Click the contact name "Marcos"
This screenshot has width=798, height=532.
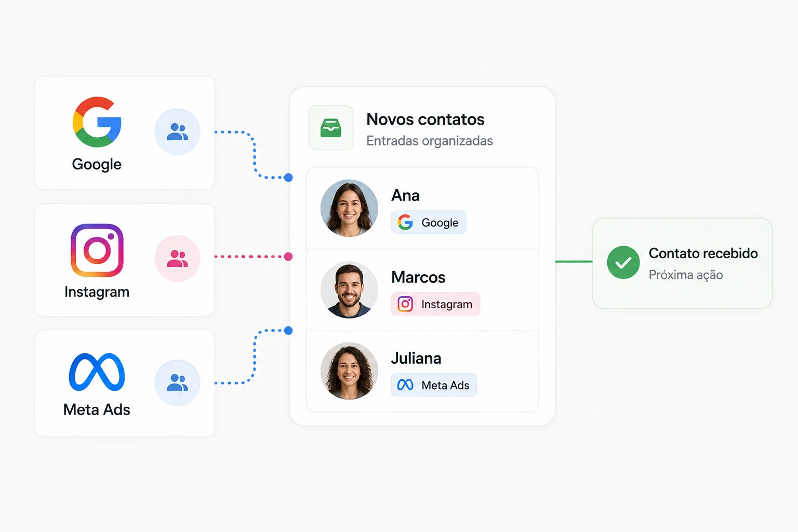pyautogui.click(x=418, y=277)
